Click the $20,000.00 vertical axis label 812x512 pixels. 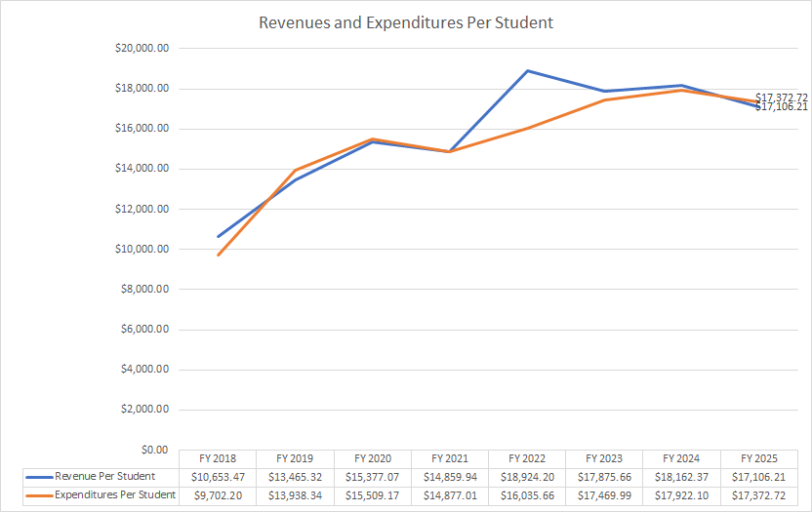[142, 48]
